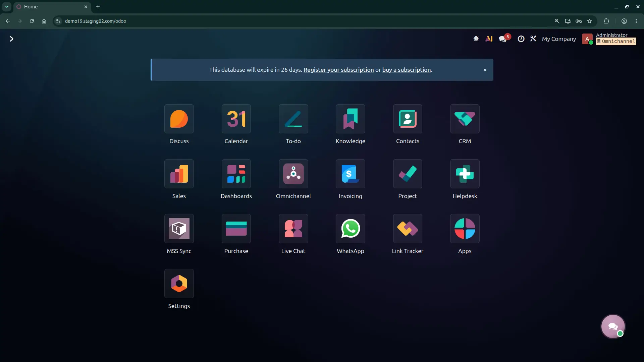Viewport: 644px width, 362px height.
Task: Dismiss the database expiry banner
Action: tap(485, 70)
